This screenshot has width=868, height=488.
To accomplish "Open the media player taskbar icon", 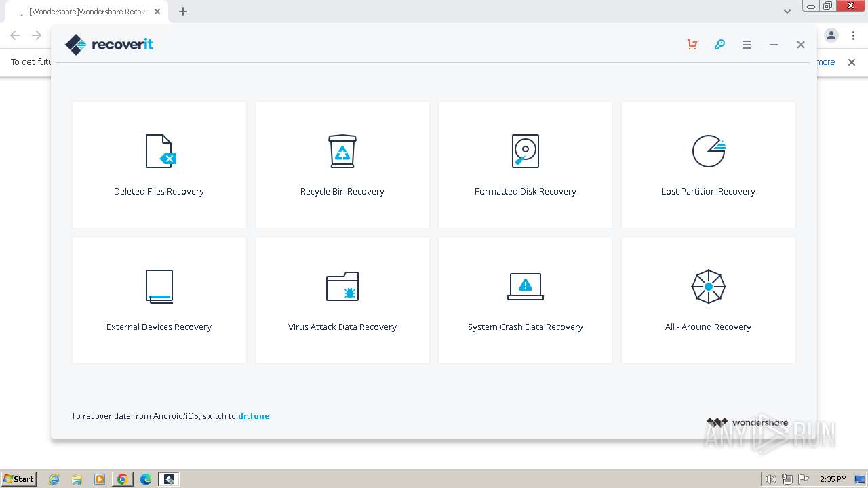I will (100, 479).
